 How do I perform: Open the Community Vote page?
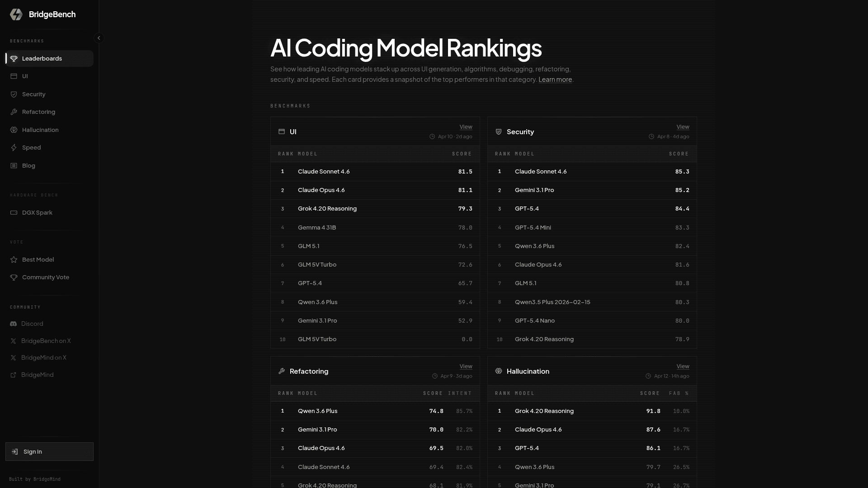[45, 277]
